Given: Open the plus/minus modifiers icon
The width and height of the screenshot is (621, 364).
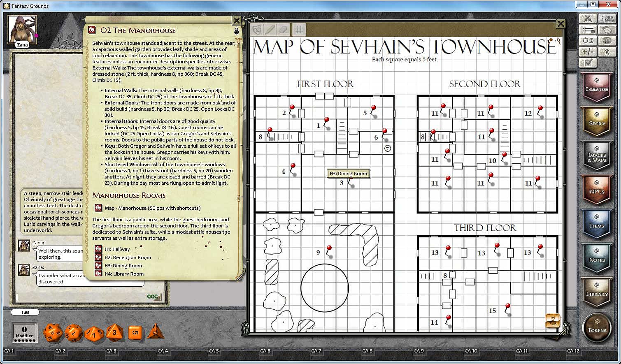Looking at the screenshot, I should [588, 52].
